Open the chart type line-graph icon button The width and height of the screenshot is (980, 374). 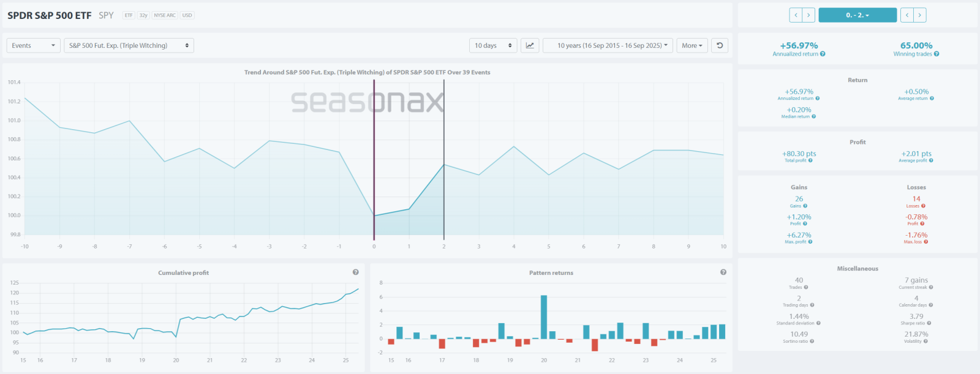tap(530, 45)
